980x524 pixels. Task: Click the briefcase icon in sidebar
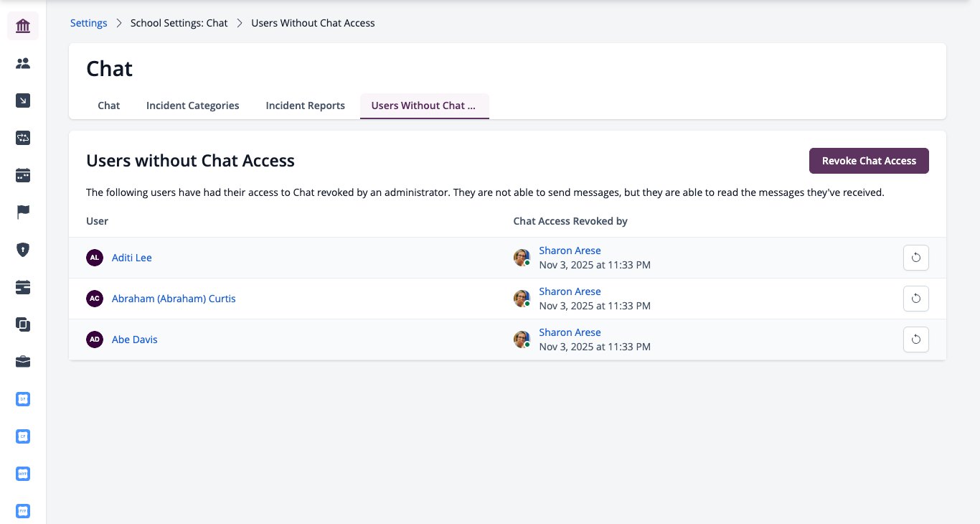[x=23, y=362]
